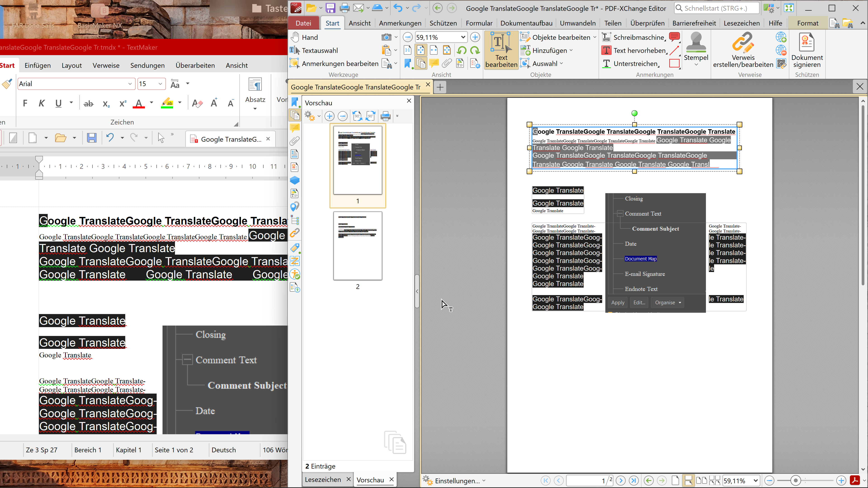The height and width of the screenshot is (488, 868).
Task: Select the Schreibmaschine tool
Action: click(x=633, y=37)
